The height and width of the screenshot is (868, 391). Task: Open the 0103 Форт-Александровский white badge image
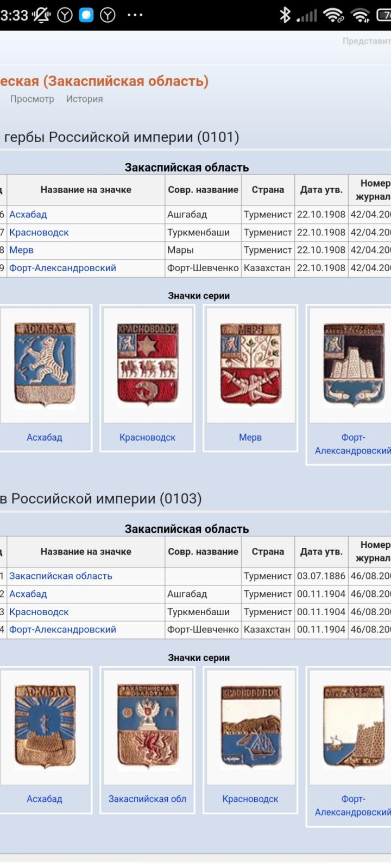pos(354,726)
